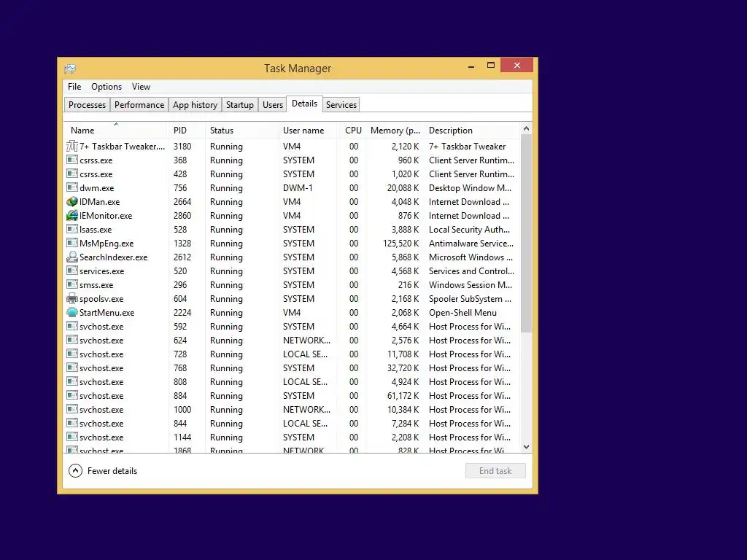Click the Antimalware Service description
Screen dimensions: 747x560
click(x=471, y=244)
